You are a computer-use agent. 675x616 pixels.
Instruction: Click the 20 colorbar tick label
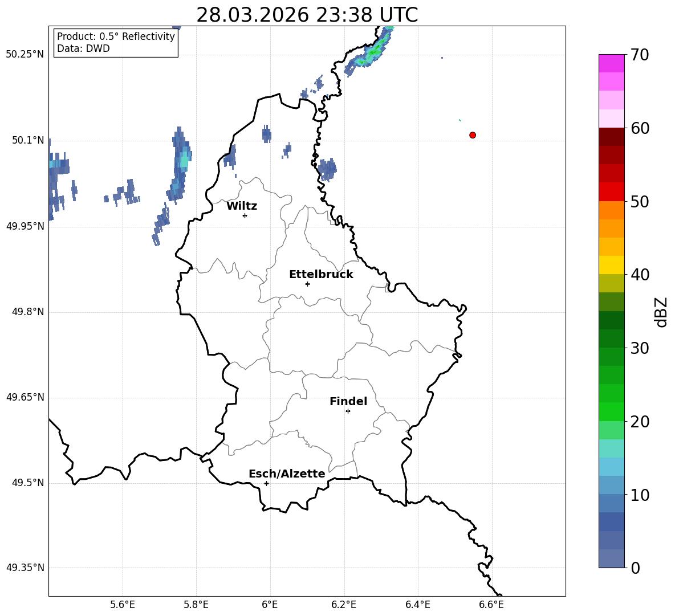(x=640, y=422)
